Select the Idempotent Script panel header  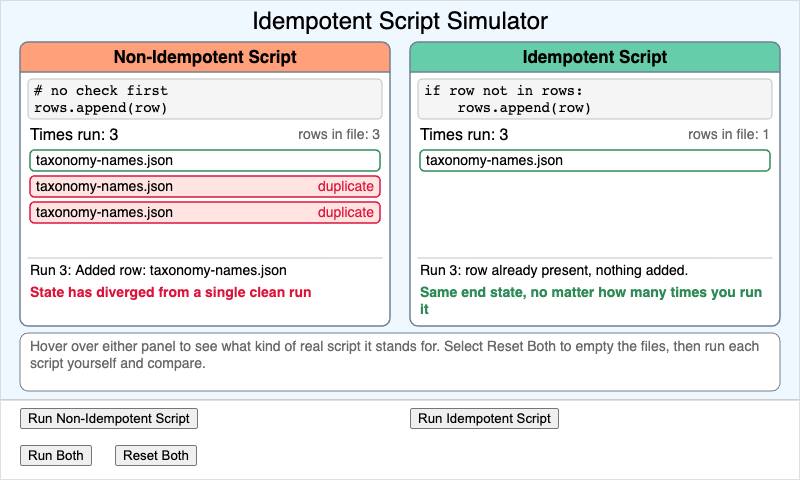tap(595, 57)
